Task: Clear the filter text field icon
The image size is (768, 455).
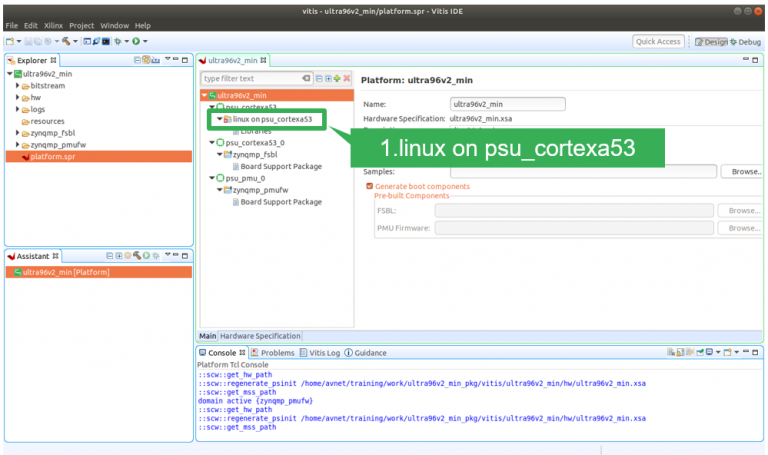Action: coord(307,78)
